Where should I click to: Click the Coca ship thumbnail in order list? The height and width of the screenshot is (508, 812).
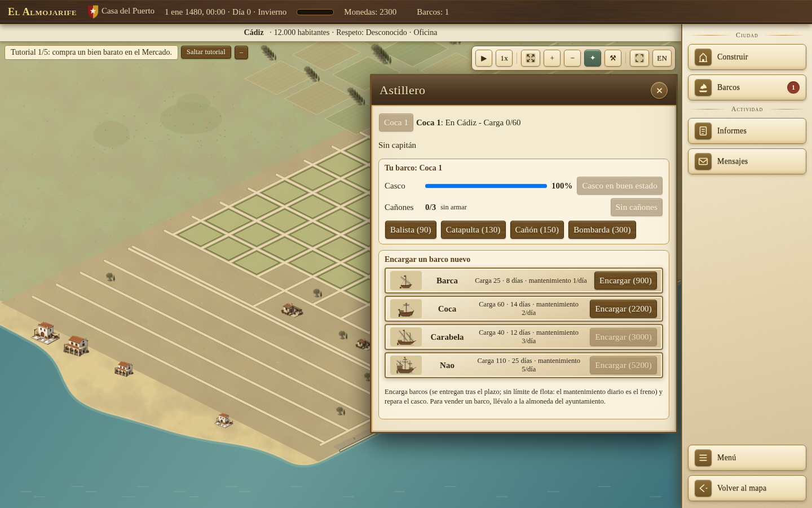406,309
